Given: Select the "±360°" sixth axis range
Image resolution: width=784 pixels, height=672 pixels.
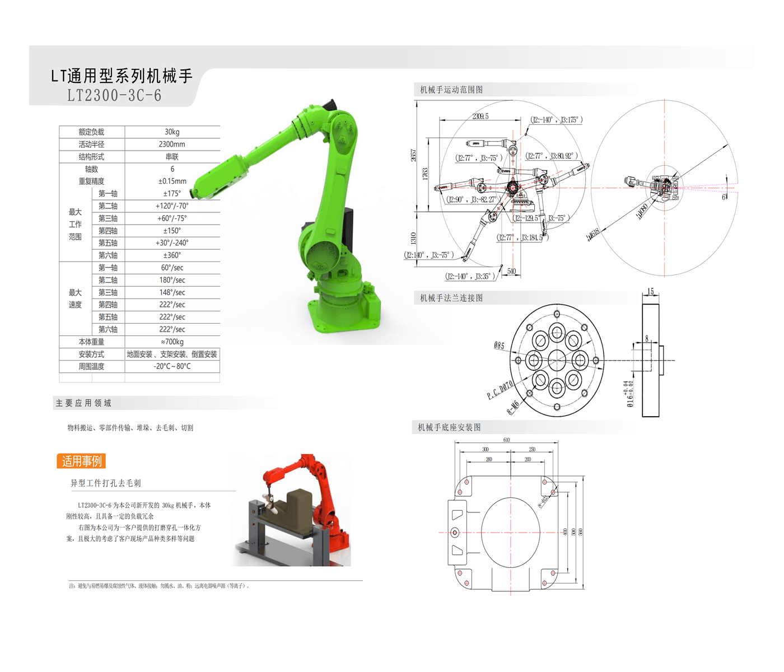Looking at the screenshot, I should [x=172, y=255].
